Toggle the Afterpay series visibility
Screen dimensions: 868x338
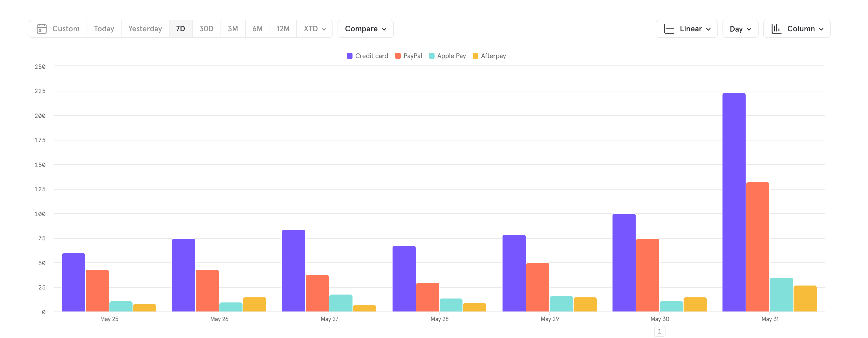[x=489, y=56]
